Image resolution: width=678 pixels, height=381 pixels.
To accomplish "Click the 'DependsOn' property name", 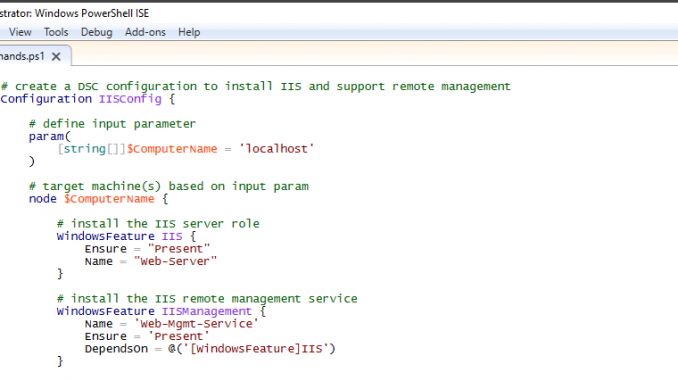I will [x=116, y=349].
